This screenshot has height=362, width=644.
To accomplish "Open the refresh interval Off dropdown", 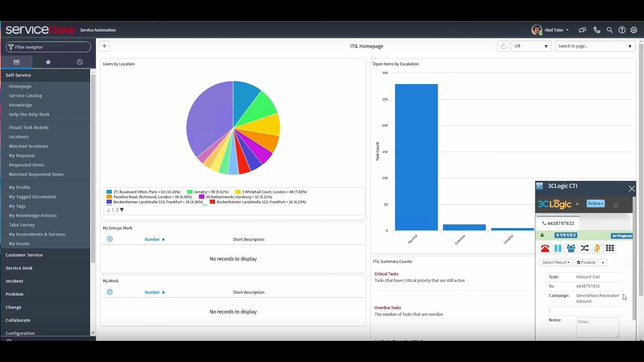I will (x=531, y=46).
